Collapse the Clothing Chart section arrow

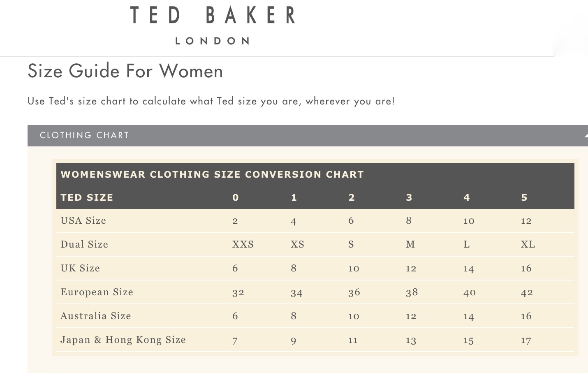click(x=586, y=135)
